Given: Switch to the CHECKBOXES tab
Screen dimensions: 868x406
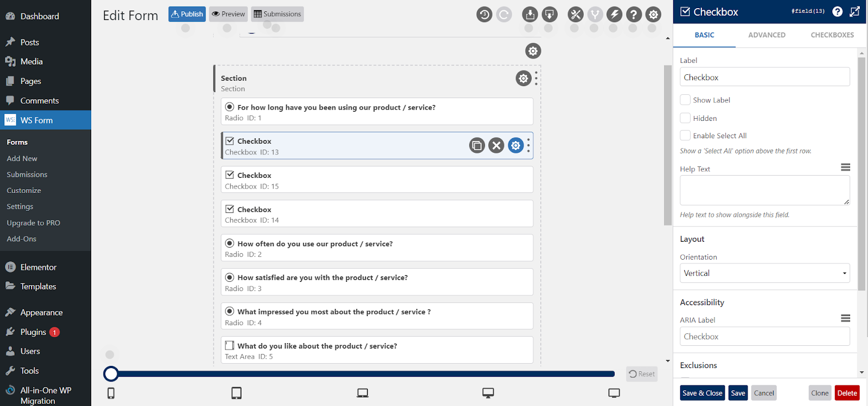Looking at the screenshot, I should (832, 35).
